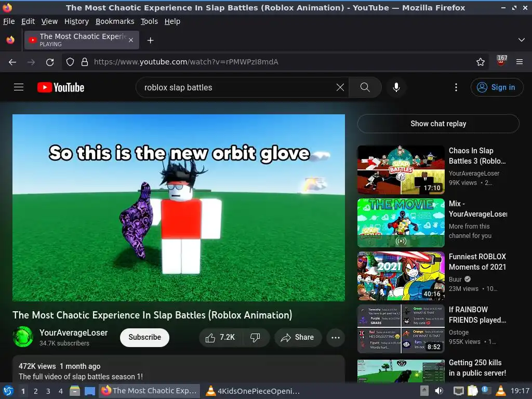532x399 pixels.
Task: Pause the video by clicking player
Action: click(x=179, y=208)
